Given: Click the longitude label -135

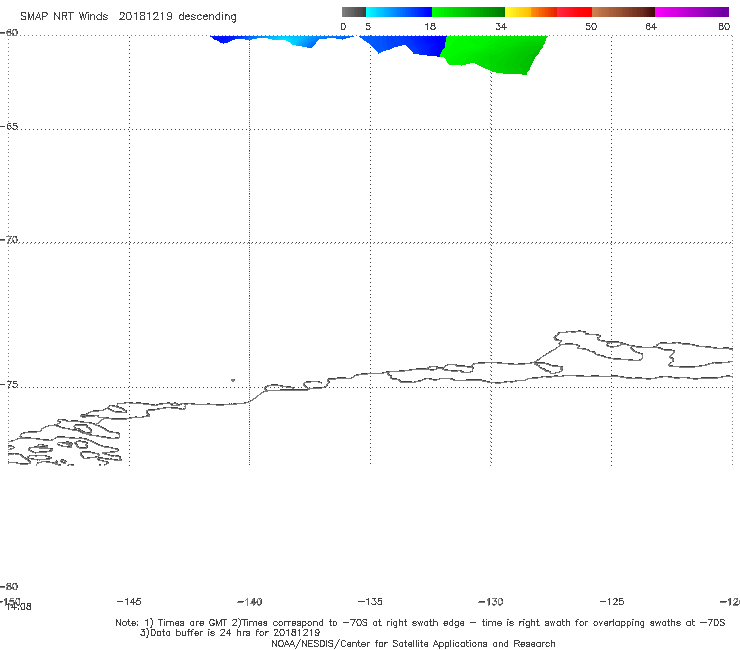Looking at the screenshot, I should pyautogui.click(x=370, y=601).
